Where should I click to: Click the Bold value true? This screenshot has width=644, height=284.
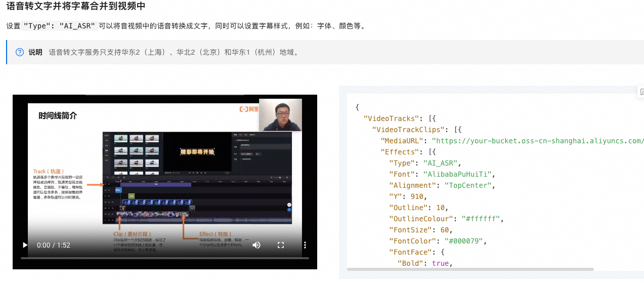[x=440, y=263]
